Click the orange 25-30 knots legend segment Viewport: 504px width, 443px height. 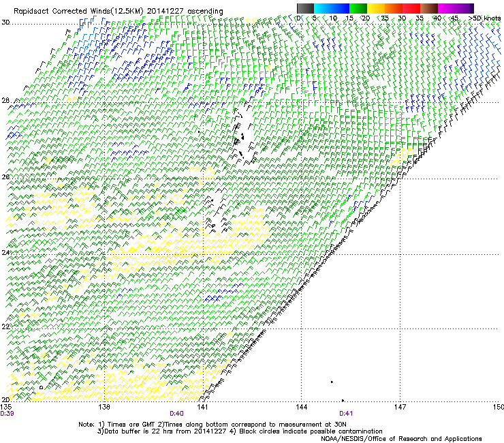394,8
